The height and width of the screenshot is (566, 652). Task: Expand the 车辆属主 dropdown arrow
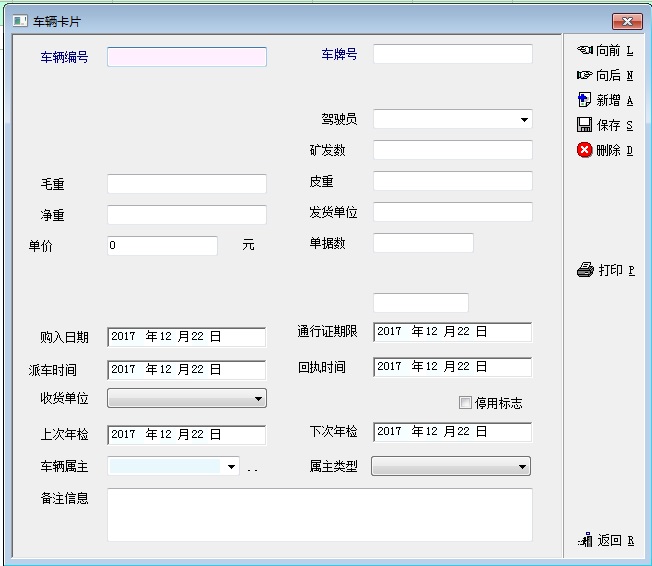[x=232, y=467]
